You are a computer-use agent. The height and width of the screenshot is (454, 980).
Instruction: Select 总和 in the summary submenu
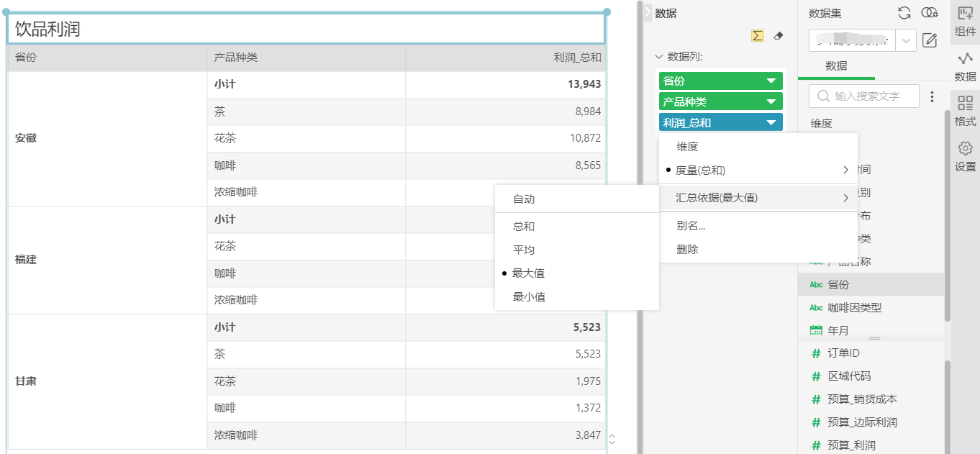coord(523,226)
